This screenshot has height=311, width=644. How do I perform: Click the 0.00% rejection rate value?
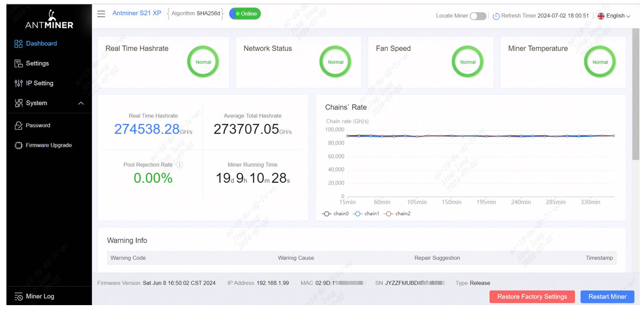153,178
